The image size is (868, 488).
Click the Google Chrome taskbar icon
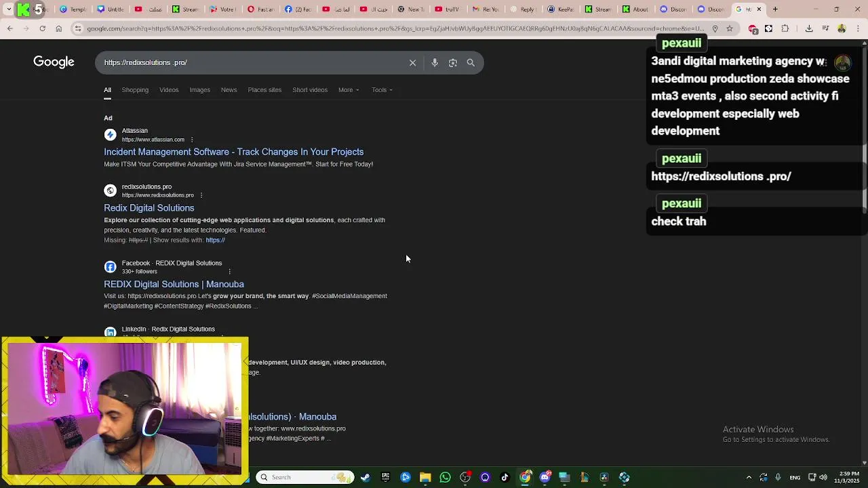click(525, 477)
